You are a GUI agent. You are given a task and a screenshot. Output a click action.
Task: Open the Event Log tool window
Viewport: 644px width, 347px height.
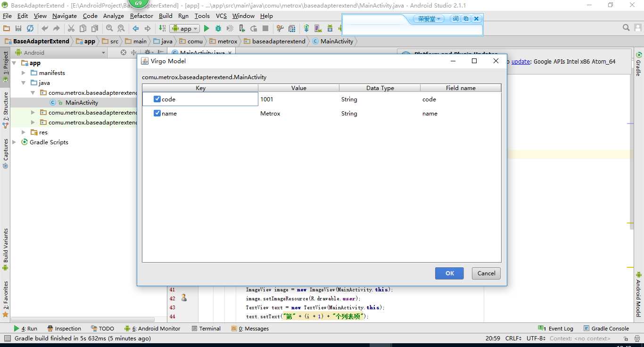556,329
